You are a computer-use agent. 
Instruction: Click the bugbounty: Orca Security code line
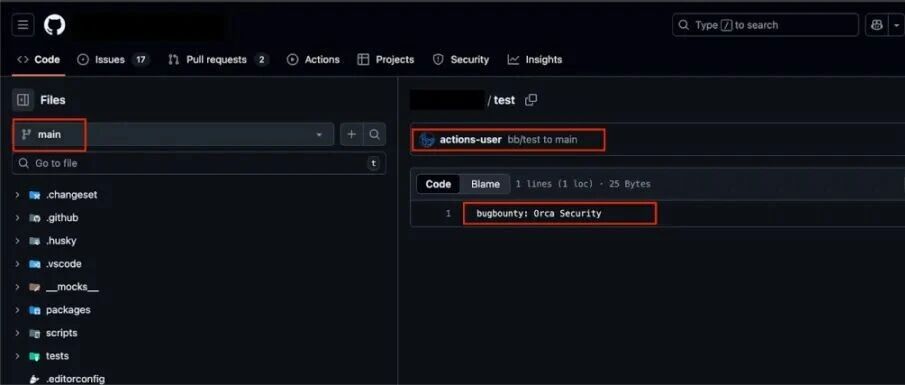[538, 214]
